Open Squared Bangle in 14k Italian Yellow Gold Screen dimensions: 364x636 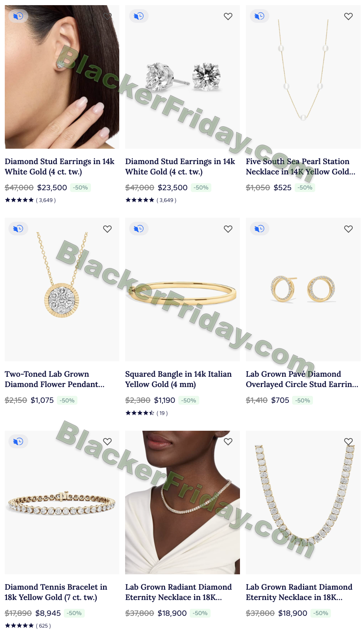[x=178, y=379]
